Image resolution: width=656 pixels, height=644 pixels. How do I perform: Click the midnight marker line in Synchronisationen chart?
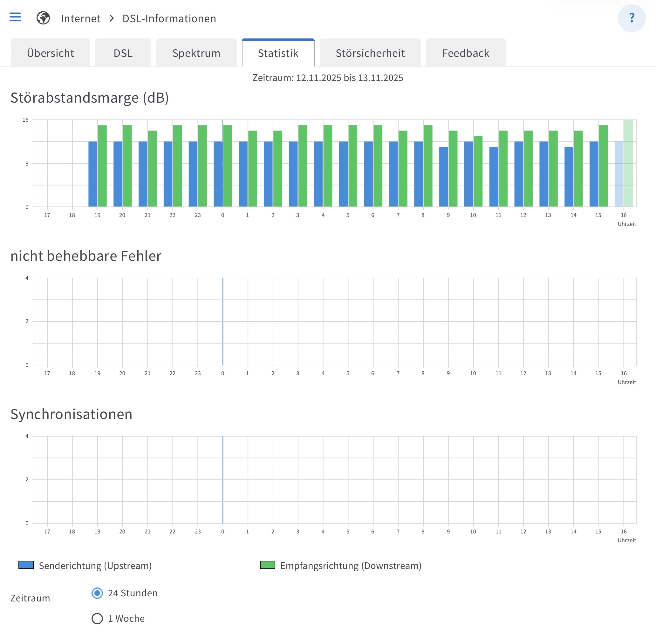[x=222, y=480]
